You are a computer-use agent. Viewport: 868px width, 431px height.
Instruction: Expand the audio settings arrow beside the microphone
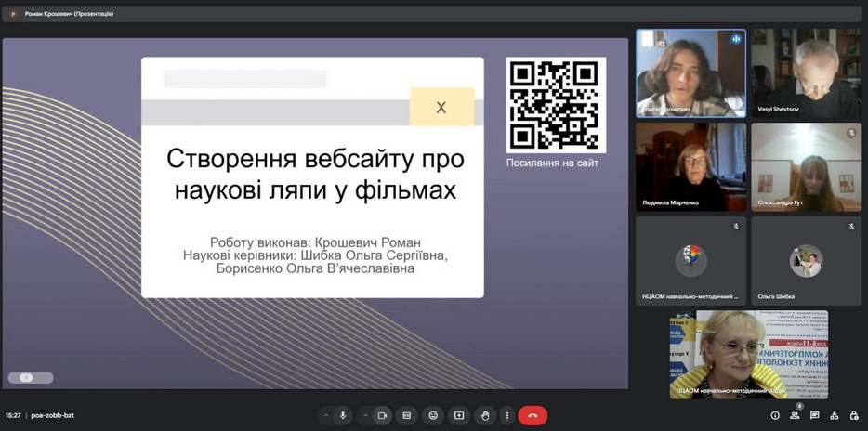point(325,415)
